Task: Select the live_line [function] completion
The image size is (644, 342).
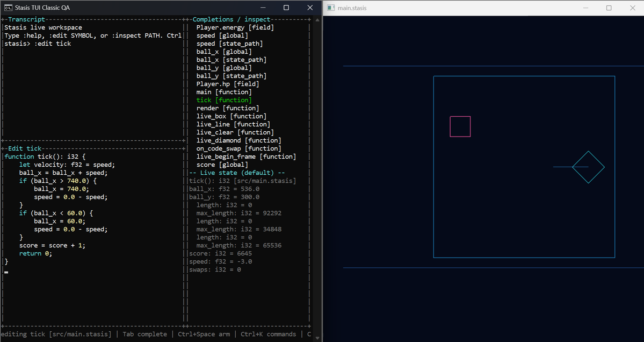Action: 233,124
